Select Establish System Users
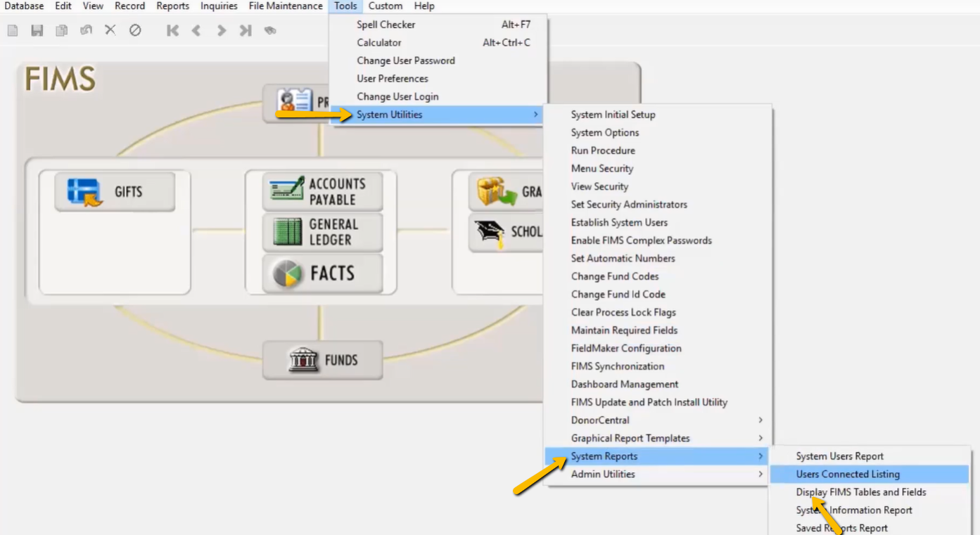Viewport: 980px width, 535px height. (x=658, y=222)
